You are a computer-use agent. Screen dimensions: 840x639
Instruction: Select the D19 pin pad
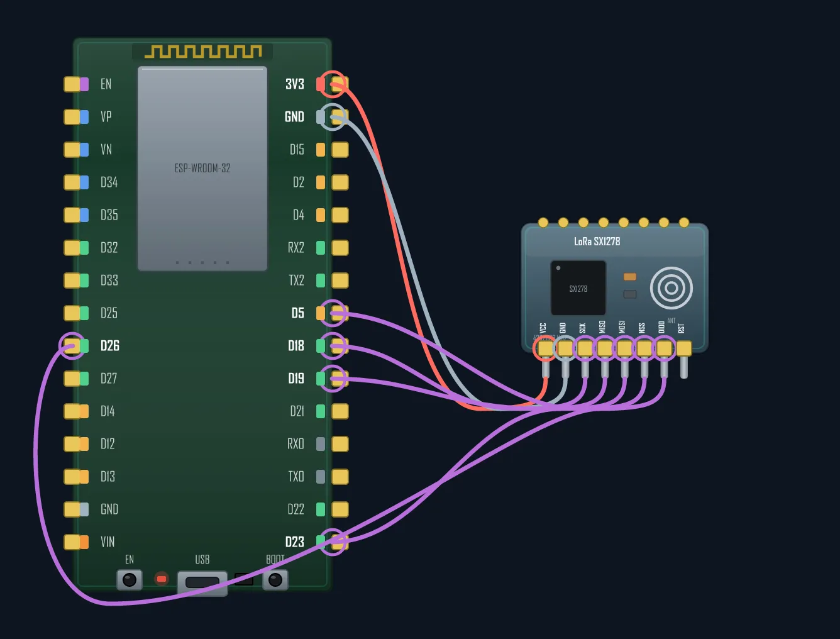point(340,379)
